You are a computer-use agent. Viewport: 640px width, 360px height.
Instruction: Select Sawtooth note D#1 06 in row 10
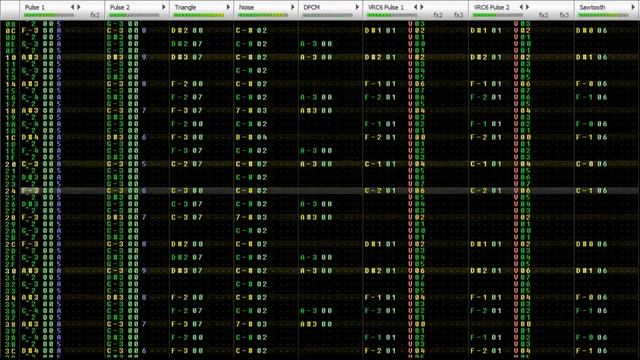pyautogui.click(x=591, y=57)
